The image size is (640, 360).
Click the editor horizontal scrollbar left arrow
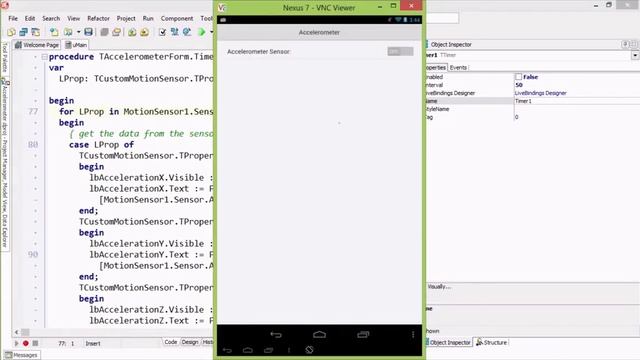tap(16, 332)
